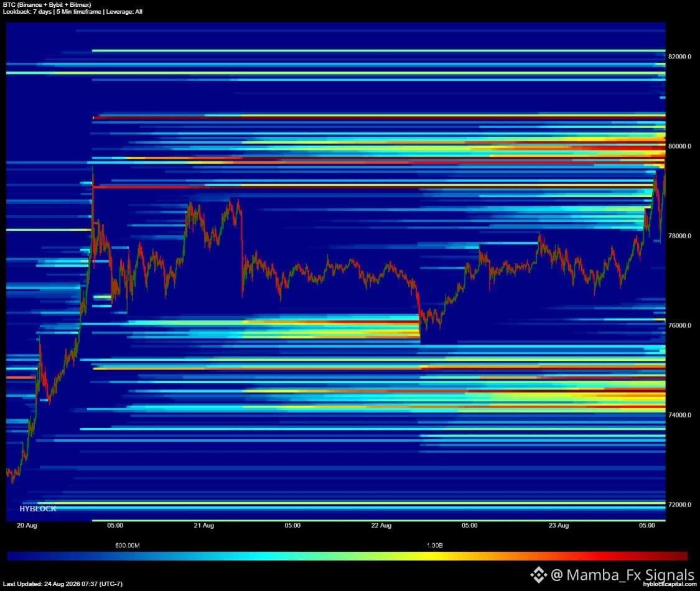Click the 500.00M color scale label

tap(127, 546)
